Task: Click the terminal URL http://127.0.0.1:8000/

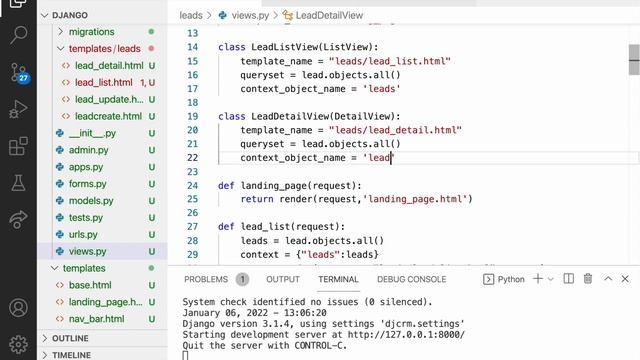Action: [x=406, y=335]
